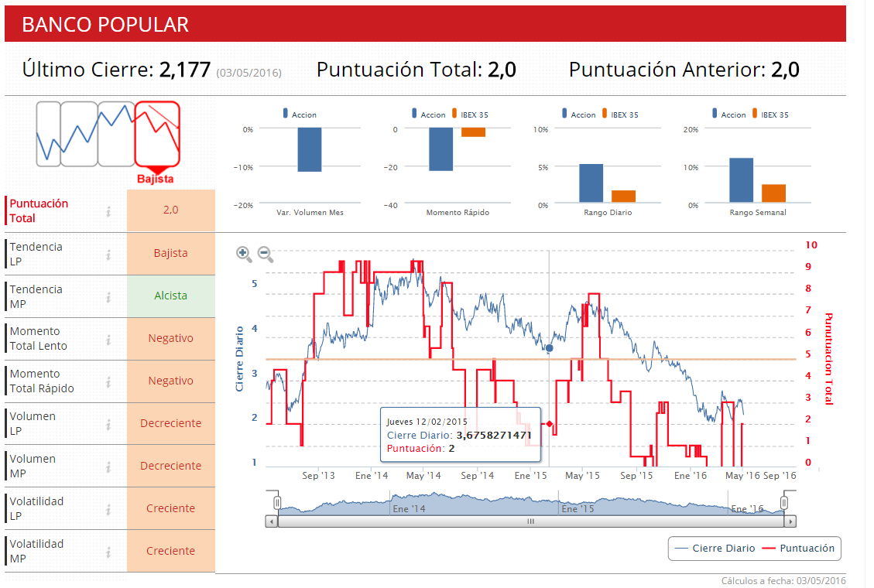The width and height of the screenshot is (874, 588).
Task: Click the blue Cierre Diario marker point
Action: (549, 348)
